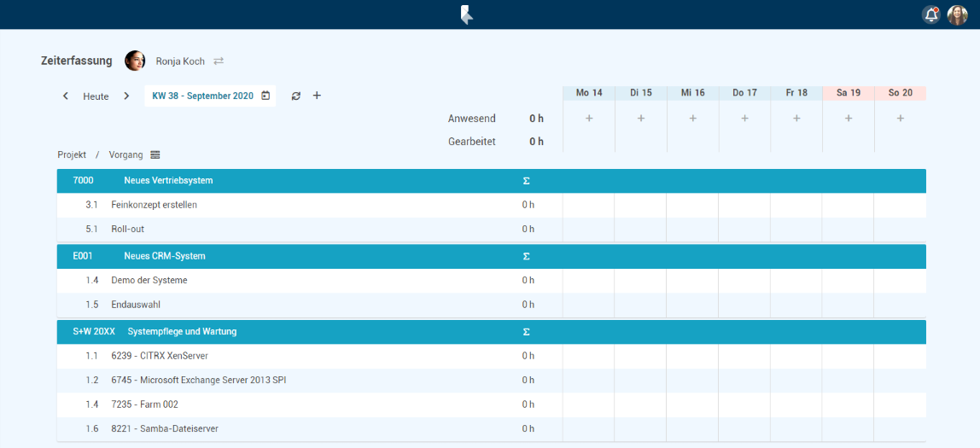Open the notifications bell

click(x=930, y=15)
